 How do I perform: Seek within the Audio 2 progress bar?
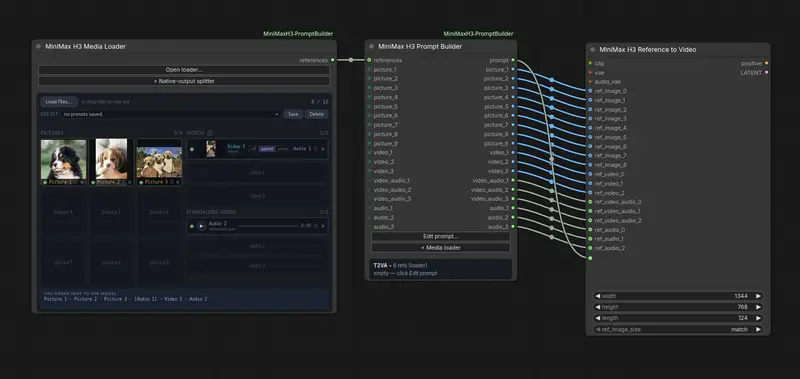coord(268,226)
